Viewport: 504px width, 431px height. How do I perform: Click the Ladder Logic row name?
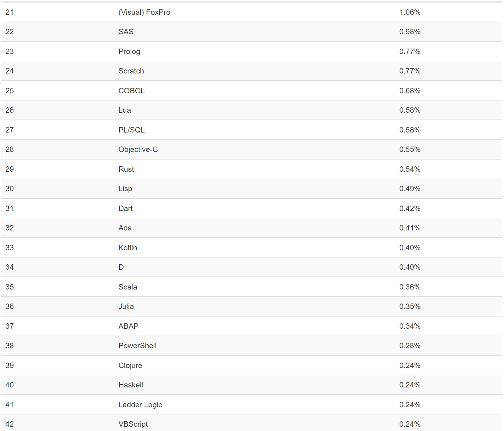click(140, 405)
